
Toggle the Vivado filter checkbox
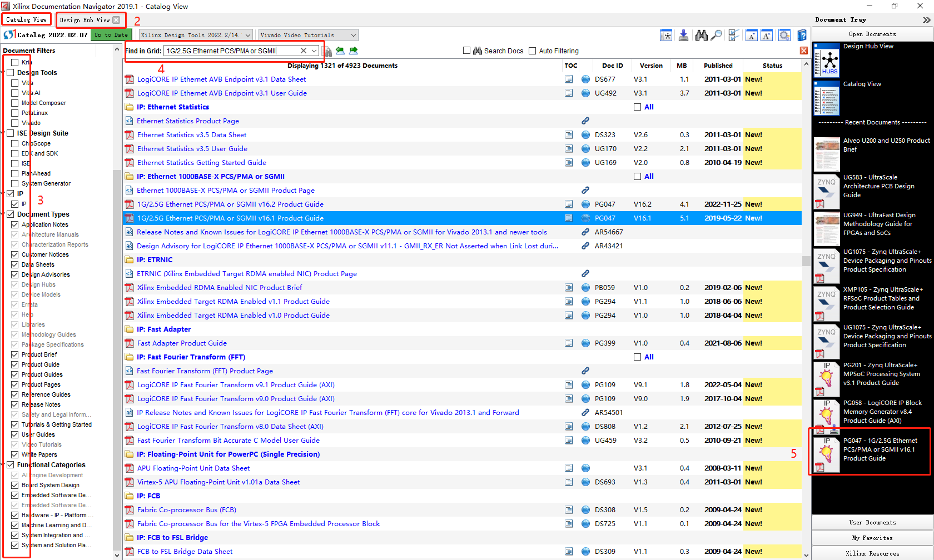pos(15,123)
